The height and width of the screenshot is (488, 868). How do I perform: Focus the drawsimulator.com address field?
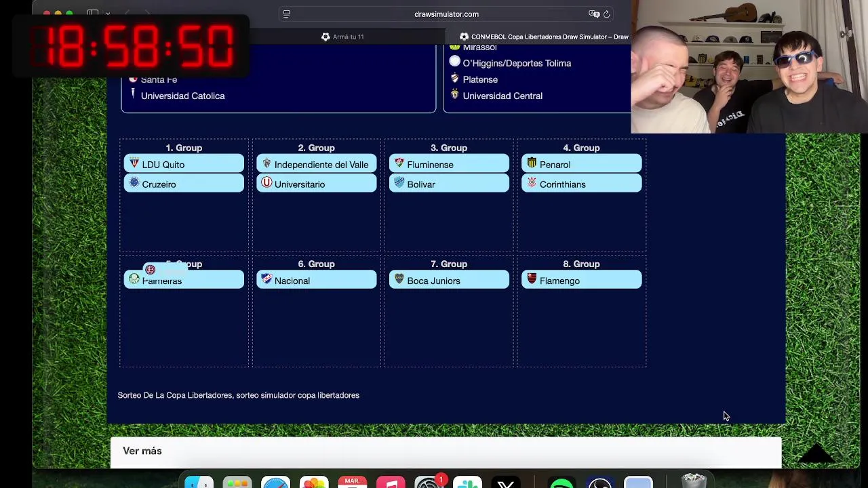pyautogui.click(x=446, y=14)
